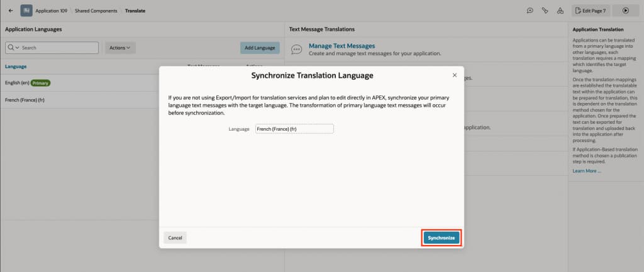Click the Edit Page 7 button
Image resolution: width=644 pixels, height=272 pixels.
click(591, 11)
